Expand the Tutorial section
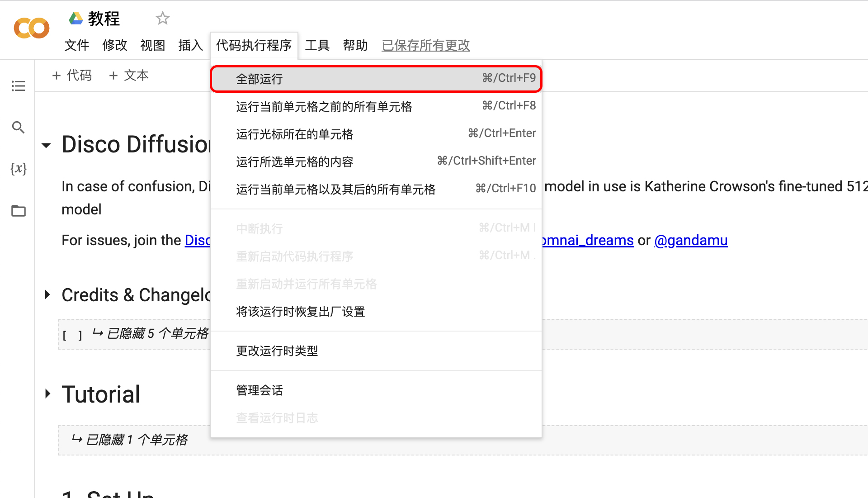The image size is (868, 498). (47, 394)
